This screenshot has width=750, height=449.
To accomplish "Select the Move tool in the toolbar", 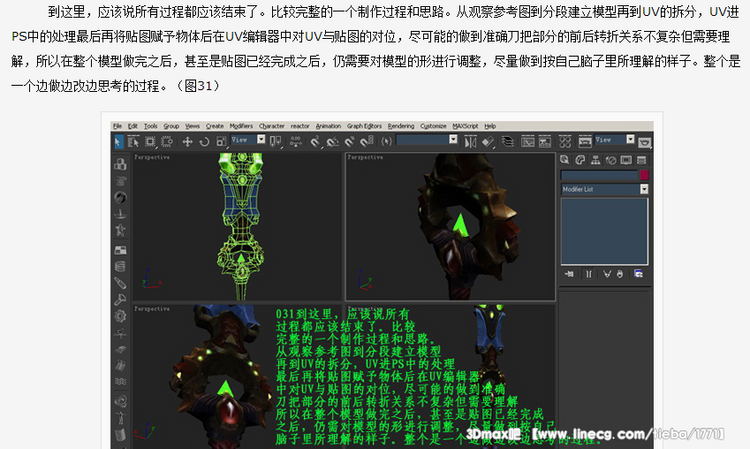I will click(x=187, y=141).
